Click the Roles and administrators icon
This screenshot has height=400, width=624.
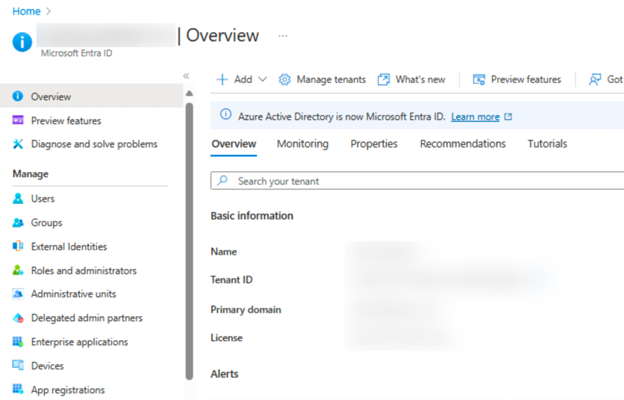[x=18, y=270]
